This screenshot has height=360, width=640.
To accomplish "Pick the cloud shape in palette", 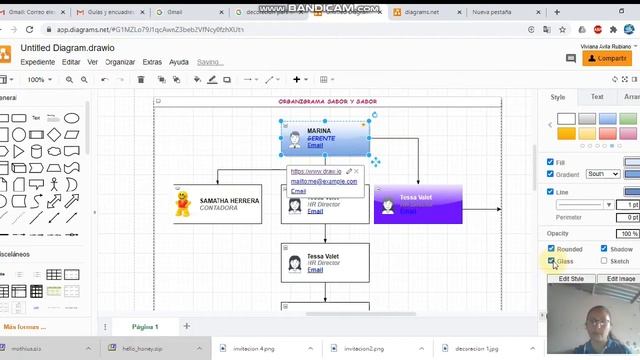I will [x=54, y=151].
